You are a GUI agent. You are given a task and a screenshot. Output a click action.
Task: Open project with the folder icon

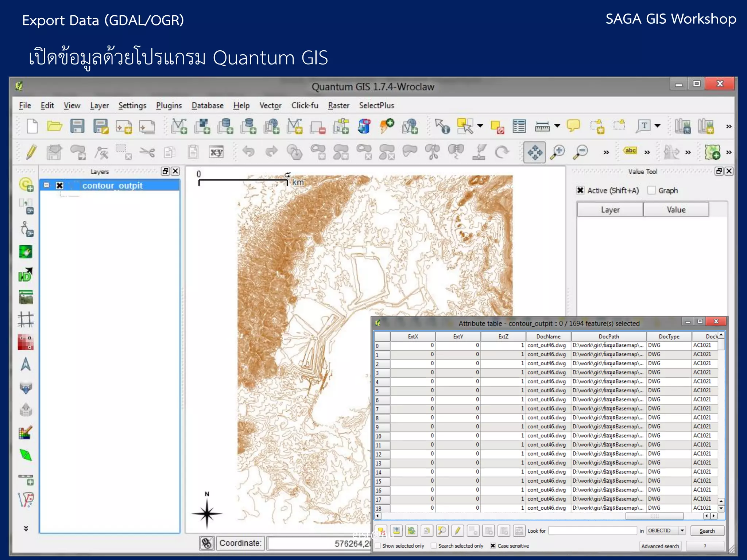(55, 127)
